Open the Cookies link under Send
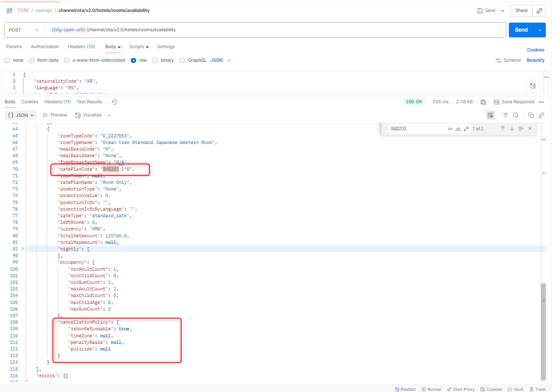 pyautogui.click(x=536, y=50)
